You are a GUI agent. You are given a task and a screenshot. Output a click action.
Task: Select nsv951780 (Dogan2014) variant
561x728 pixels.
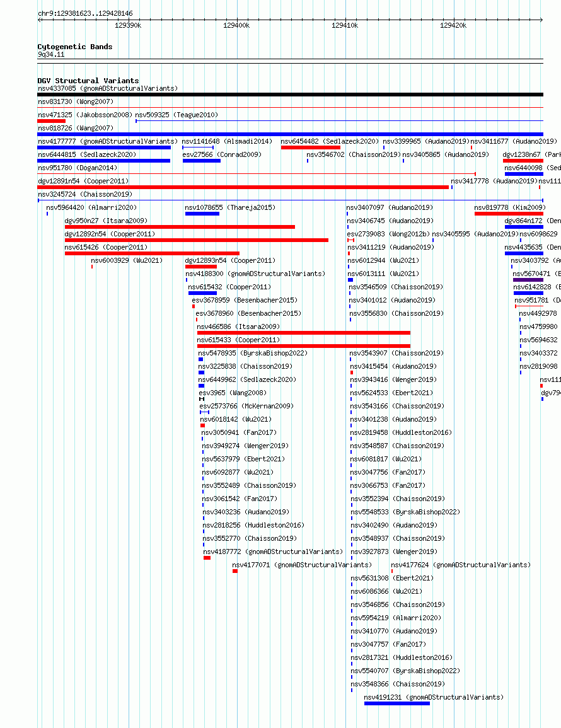(x=78, y=168)
